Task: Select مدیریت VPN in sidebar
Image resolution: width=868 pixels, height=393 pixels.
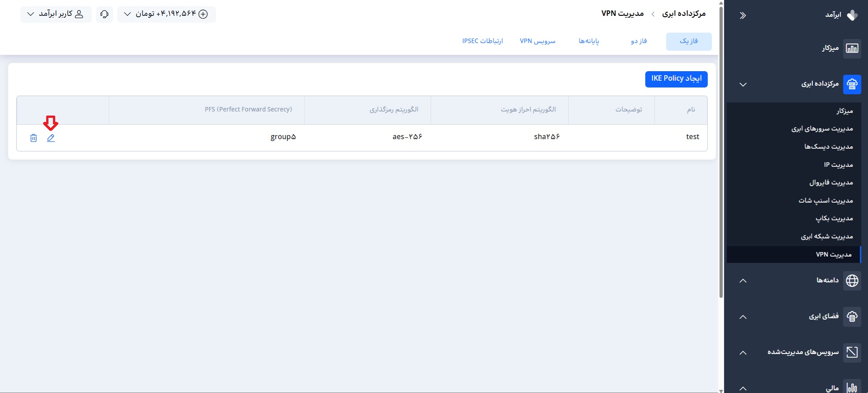Action: coord(794,254)
